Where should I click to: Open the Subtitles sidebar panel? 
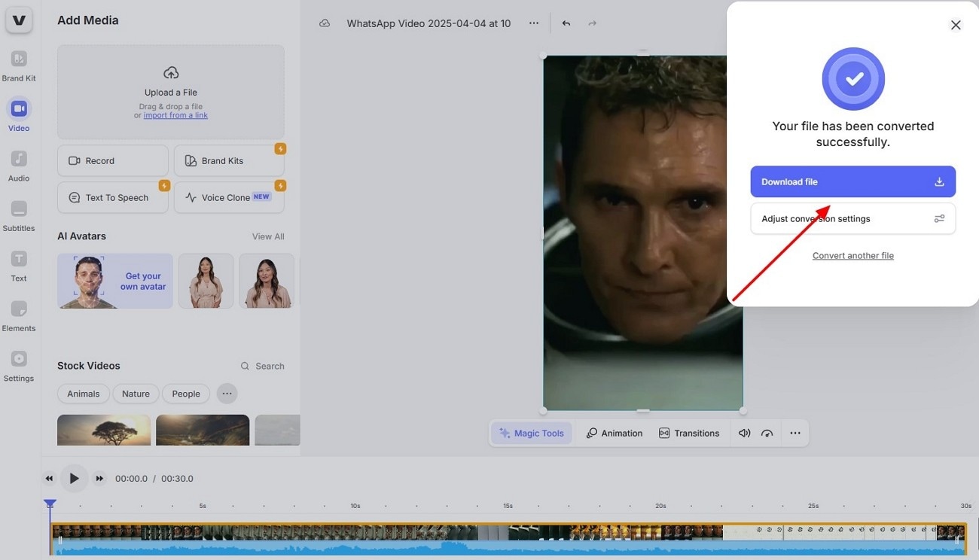tap(19, 216)
